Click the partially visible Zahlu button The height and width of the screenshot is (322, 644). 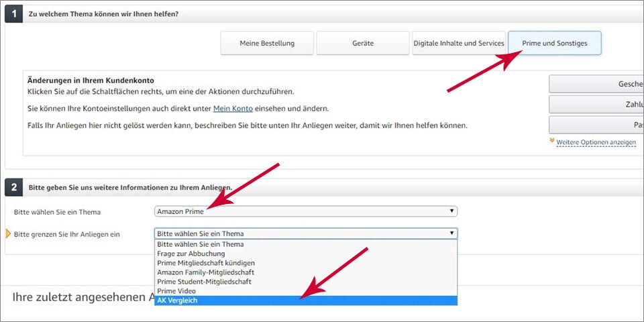pyautogui.click(x=596, y=105)
